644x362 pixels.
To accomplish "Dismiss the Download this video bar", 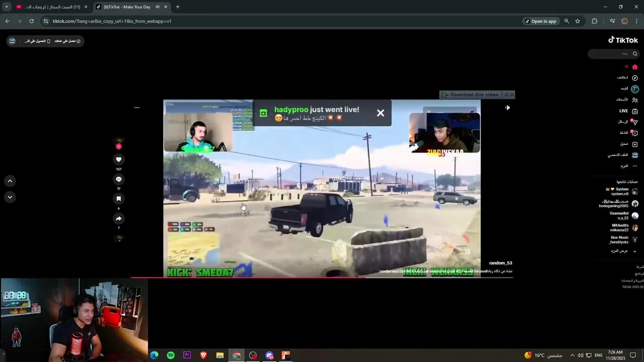I will (512, 95).
